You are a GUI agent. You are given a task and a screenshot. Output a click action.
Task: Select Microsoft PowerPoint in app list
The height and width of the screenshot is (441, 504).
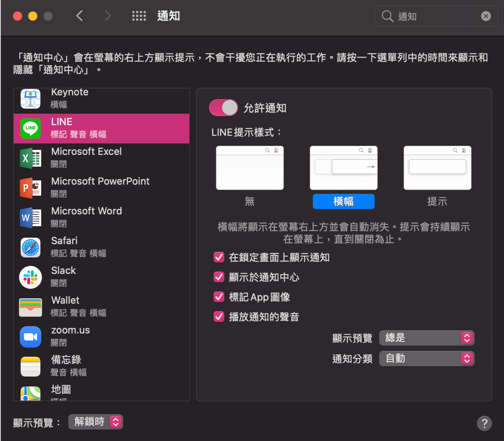(102, 188)
